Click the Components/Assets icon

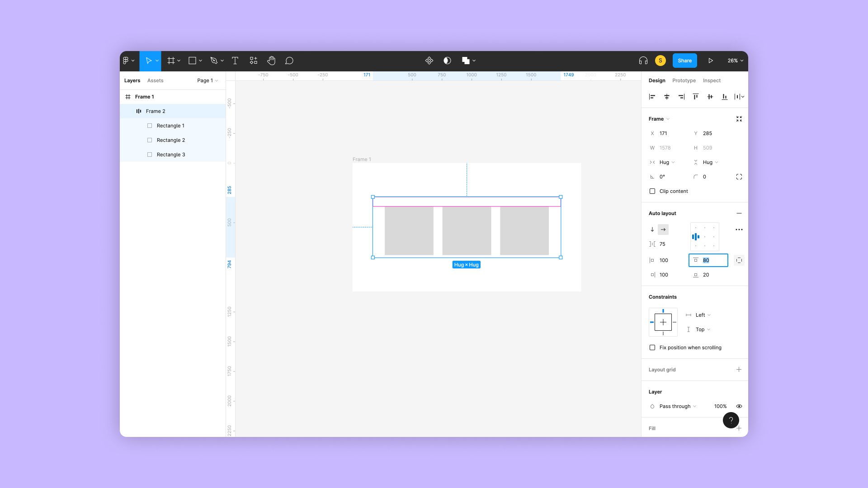pyautogui.click(x=253, y=61)
